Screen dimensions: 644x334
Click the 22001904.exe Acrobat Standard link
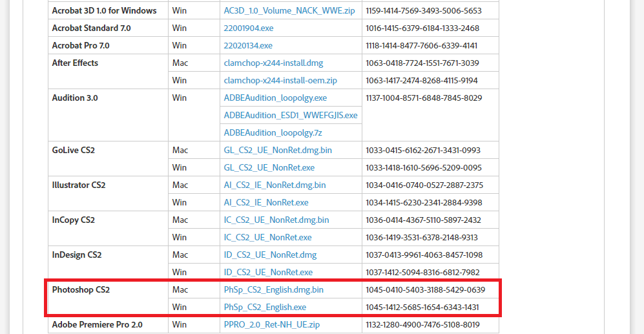(x=248, y=28)
